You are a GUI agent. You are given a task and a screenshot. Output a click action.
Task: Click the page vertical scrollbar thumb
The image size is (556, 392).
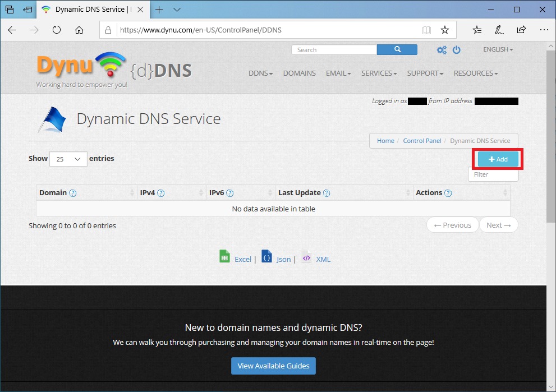[551, 136]
